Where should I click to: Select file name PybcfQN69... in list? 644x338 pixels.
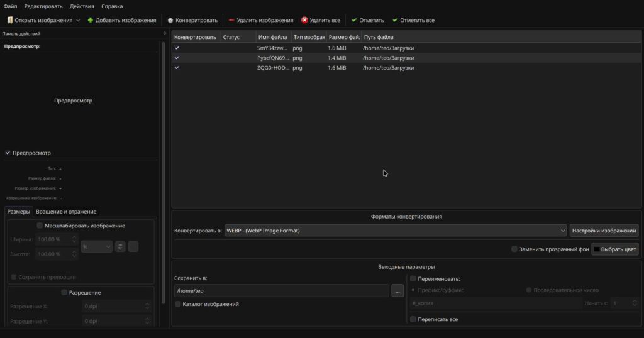coord(273,58)
